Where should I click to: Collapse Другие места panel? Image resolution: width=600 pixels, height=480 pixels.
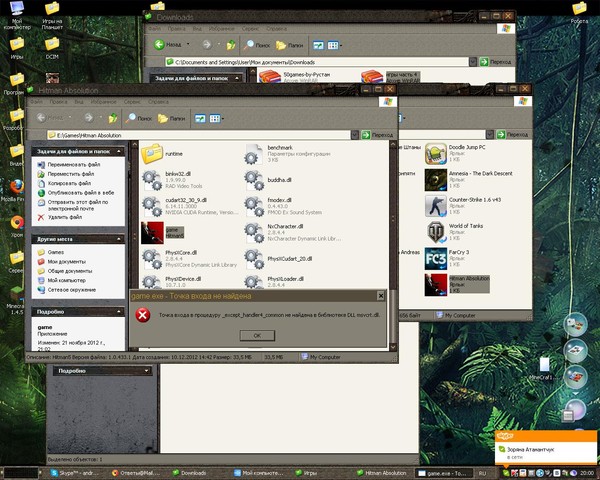[119, 239]
